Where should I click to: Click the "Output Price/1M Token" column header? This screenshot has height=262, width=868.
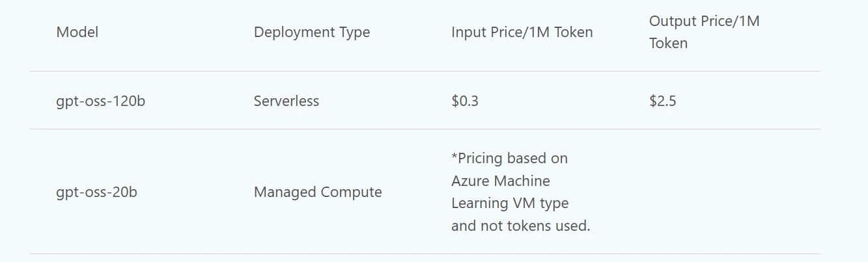tap(704, 32)
